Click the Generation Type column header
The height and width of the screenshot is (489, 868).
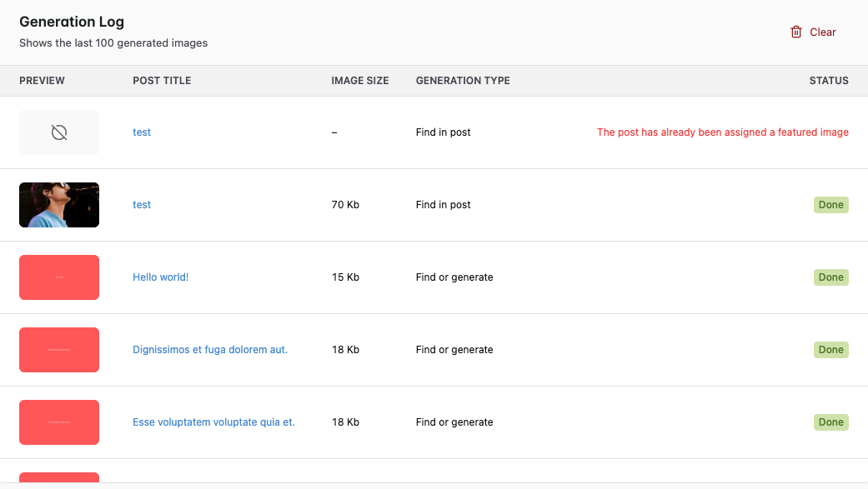click(x=463, y=81)
